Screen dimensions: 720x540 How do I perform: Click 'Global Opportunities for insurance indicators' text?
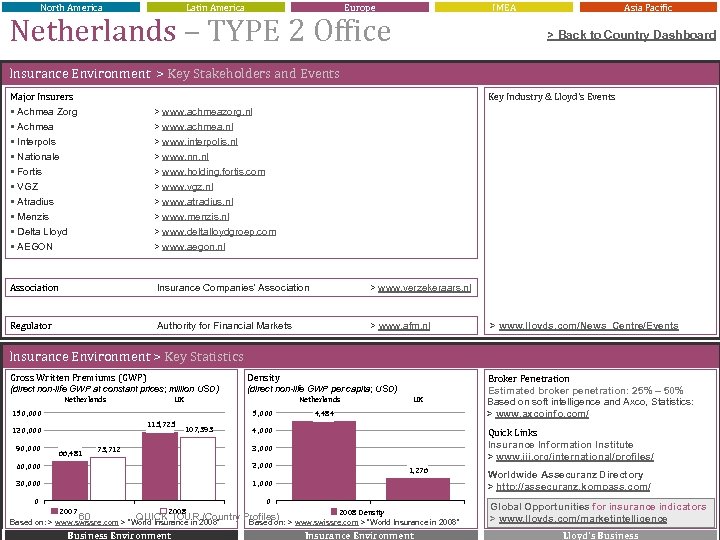598,507
